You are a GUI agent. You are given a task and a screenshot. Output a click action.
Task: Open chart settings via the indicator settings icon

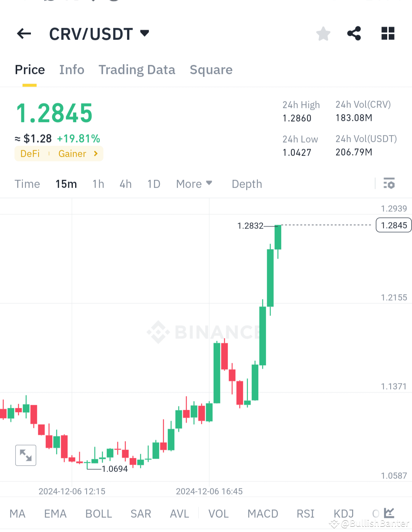[389, 184]
